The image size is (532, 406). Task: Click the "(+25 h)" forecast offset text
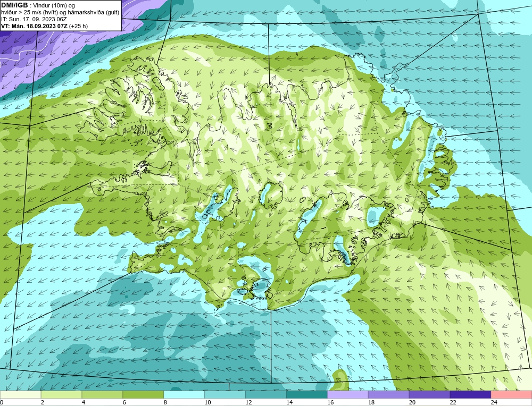(x=78, y=26)
